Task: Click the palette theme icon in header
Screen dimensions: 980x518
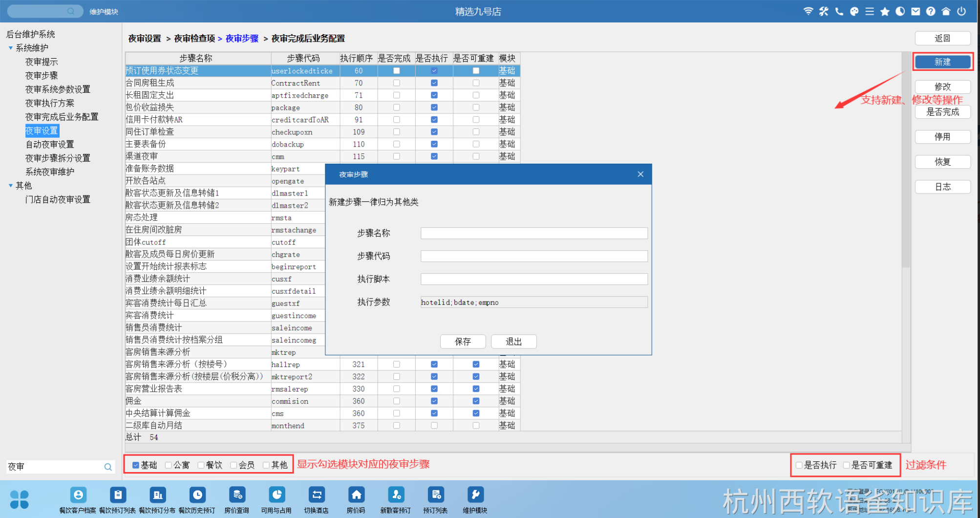Action: click(x=854, y=11)
